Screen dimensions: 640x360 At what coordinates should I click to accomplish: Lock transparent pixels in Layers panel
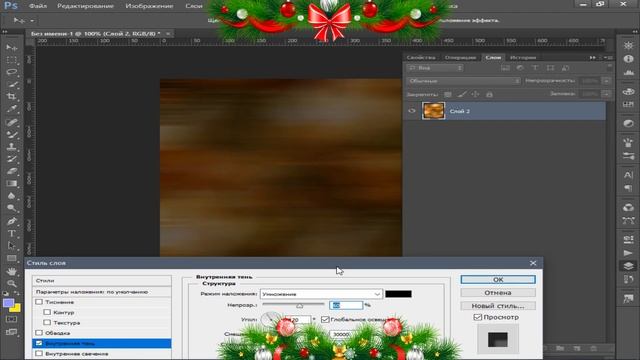pos(448,94)
